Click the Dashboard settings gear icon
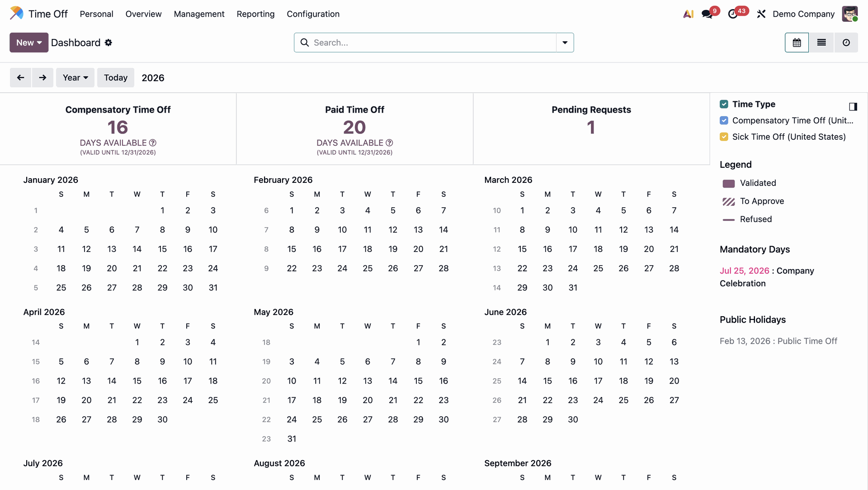Image resolution: width=868 pixels, height=490 pixels. tap(108, 43)
